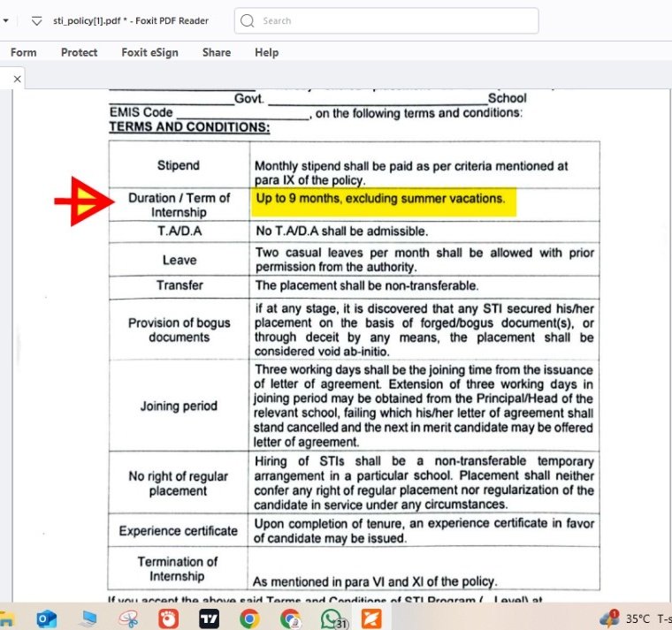Open the Form ribbon tab

point(24,52)
